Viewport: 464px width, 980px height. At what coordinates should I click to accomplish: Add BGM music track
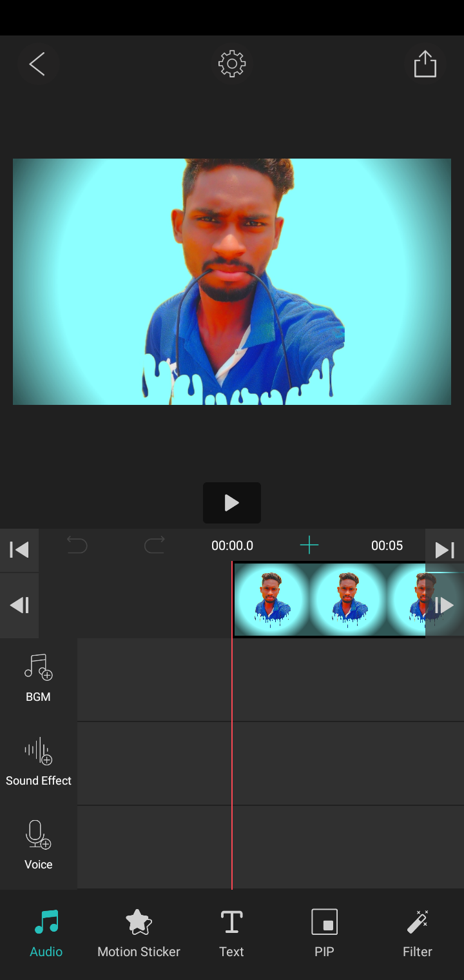pos(39,667)
